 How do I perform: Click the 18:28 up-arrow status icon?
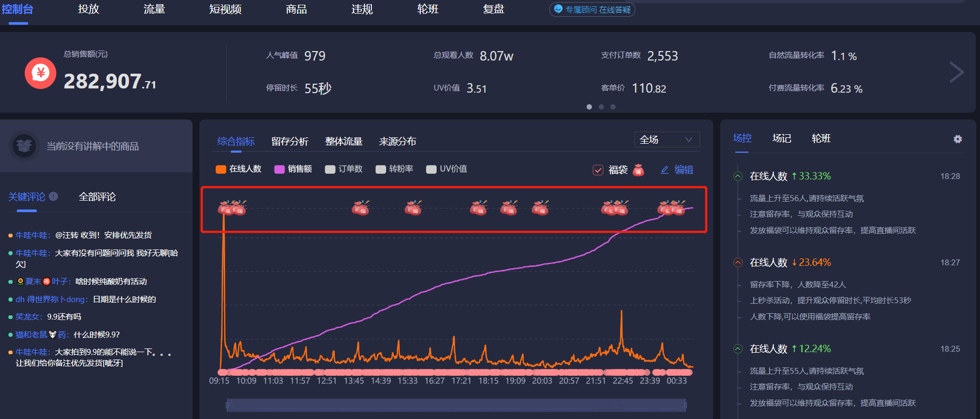(x=738, y=176)
